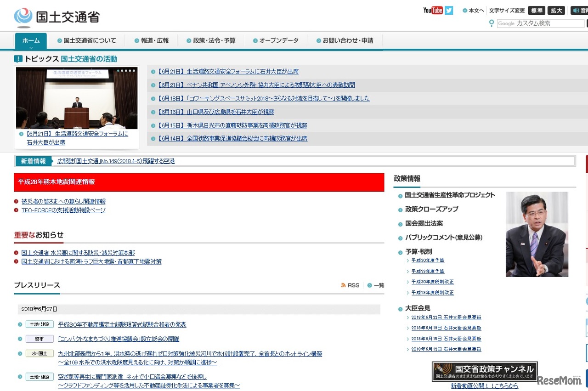Open the YouTube channel icon
The width and height of the screenshot is (588, 391).
432,10
